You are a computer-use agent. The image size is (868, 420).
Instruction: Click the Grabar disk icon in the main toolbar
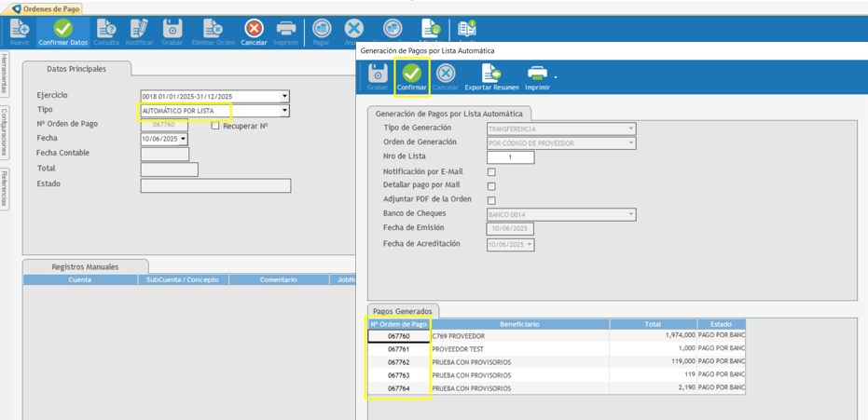pyautogui.click(x=172, y=32)
